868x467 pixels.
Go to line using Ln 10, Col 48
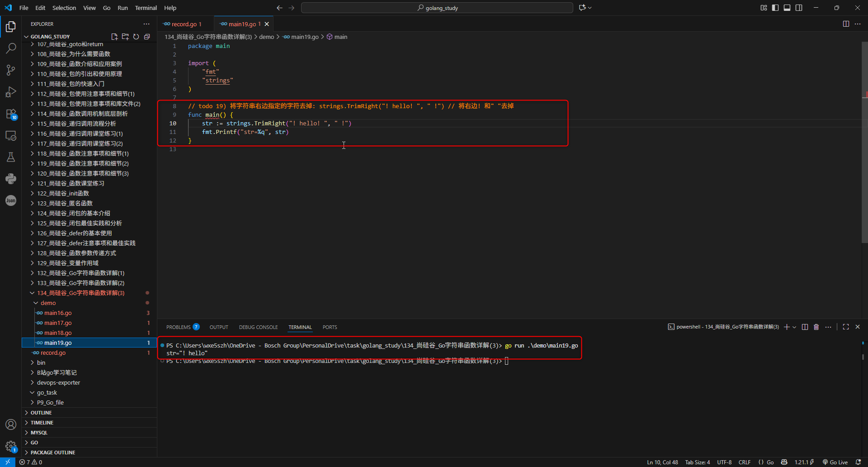(662, 462)
